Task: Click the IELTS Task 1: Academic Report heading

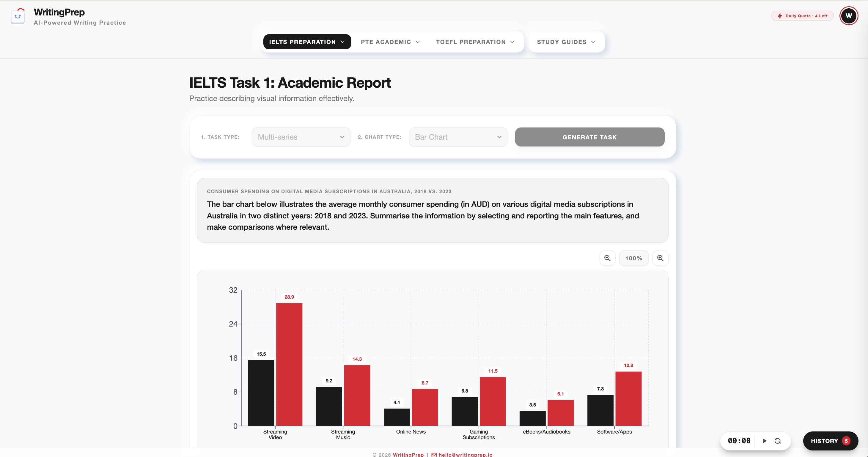Action: click(x=290, y=83)
